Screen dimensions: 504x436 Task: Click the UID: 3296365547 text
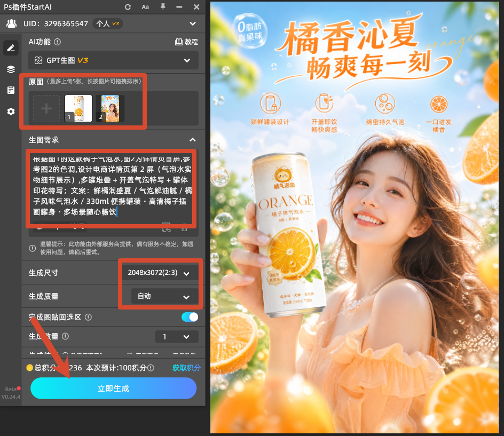coord(56,23)
